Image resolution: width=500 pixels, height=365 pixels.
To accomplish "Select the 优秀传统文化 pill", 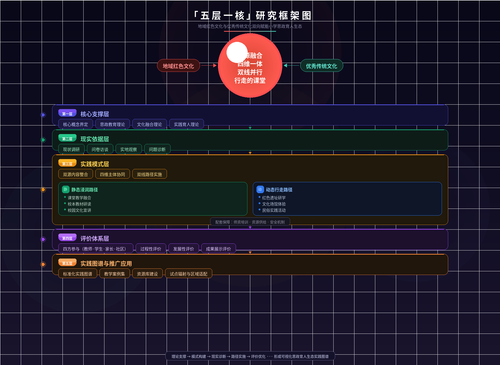I will tap(321, 66).
